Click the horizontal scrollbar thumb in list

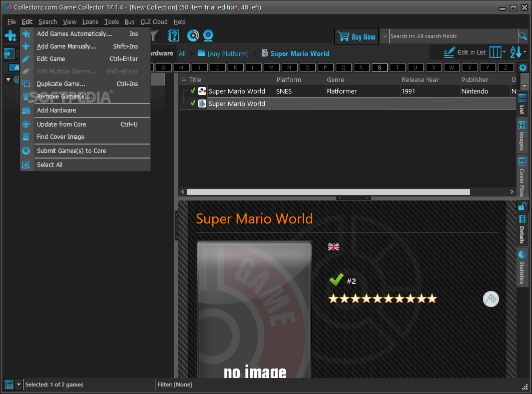pyautogui.click(x=328, y=192)
